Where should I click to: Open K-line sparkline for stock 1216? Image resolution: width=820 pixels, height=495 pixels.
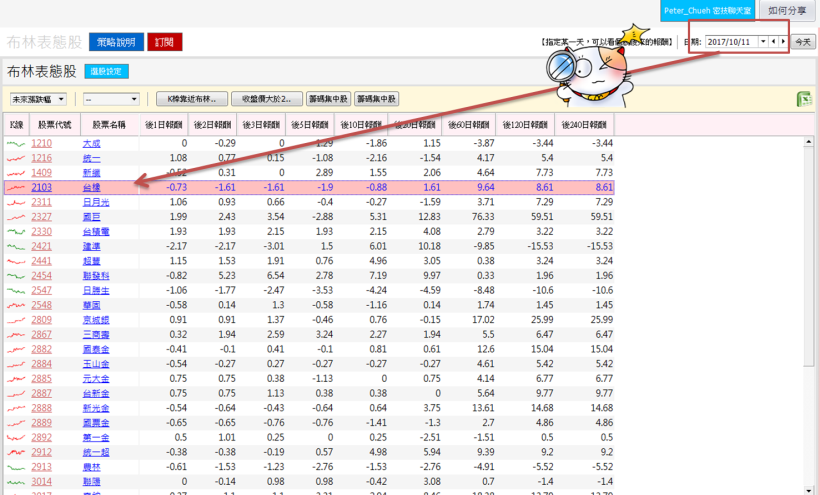coord(16,158)
